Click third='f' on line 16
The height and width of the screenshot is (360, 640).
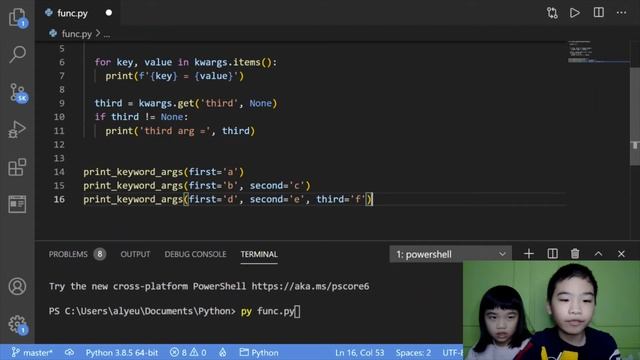(x=341, y=200)
